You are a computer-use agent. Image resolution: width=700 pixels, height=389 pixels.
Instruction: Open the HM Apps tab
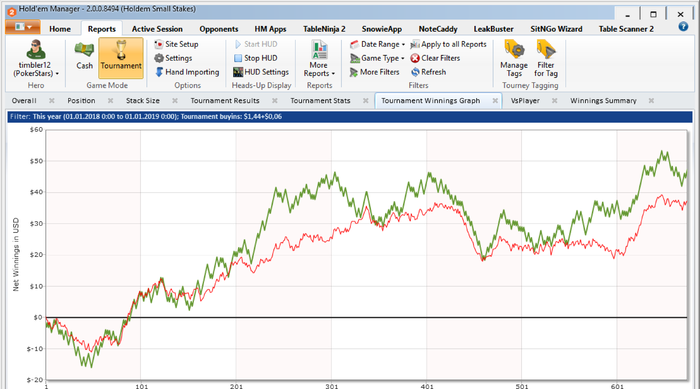tap(270, 29)
